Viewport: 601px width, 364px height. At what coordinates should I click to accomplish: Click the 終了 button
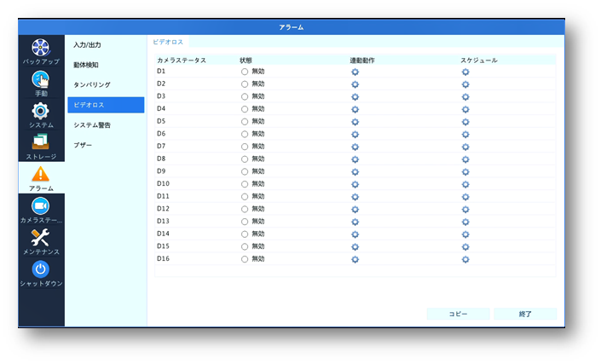(x=525, y=314)
